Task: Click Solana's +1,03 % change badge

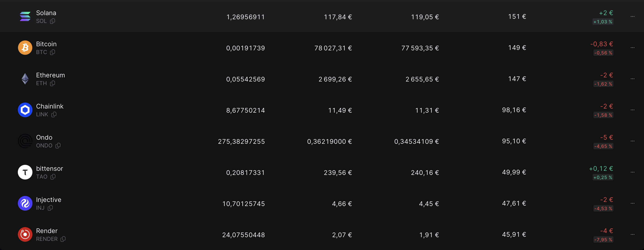Action: (603, 22)
